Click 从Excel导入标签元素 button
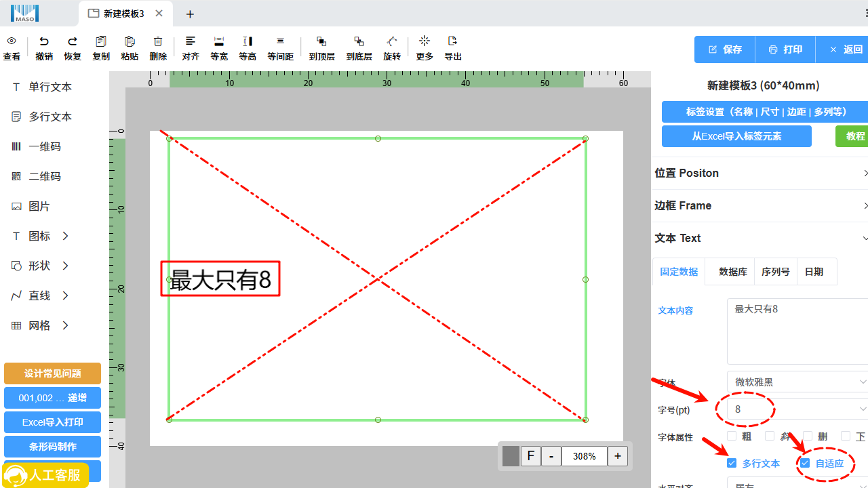This screenshot has width=868, height=488. tap(736, 136)
